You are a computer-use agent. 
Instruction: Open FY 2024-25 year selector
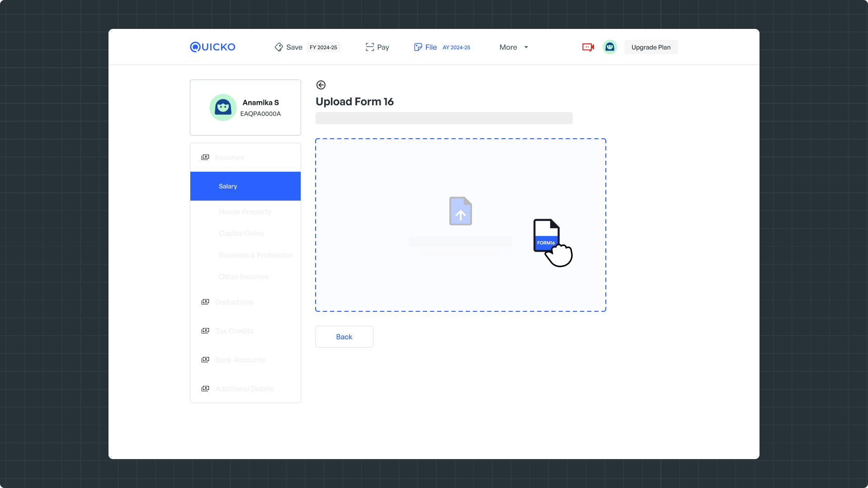pos(323,47)
